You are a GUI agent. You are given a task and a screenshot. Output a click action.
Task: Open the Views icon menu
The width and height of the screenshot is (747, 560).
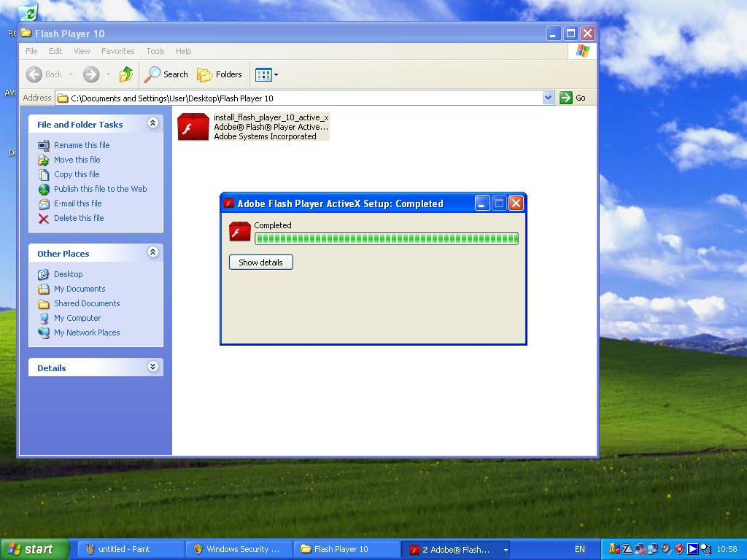[266, 74]
